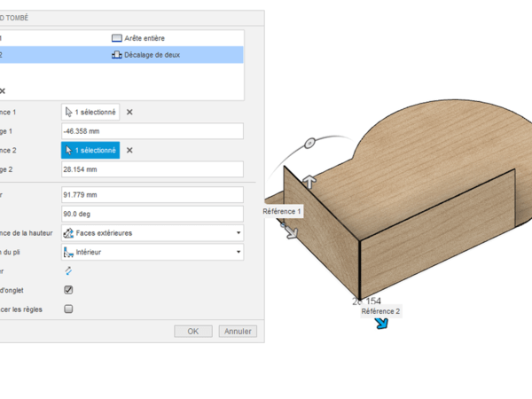Screen dimensions: 532x399
Task: Clear the Référence 2 selection
Action: 129,151
